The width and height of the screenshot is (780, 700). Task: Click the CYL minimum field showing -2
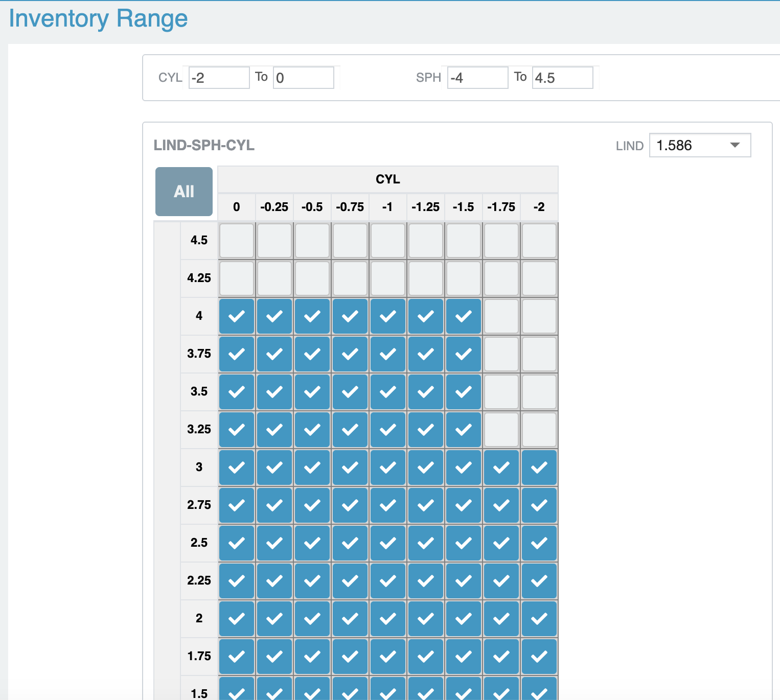coord(219,78)
